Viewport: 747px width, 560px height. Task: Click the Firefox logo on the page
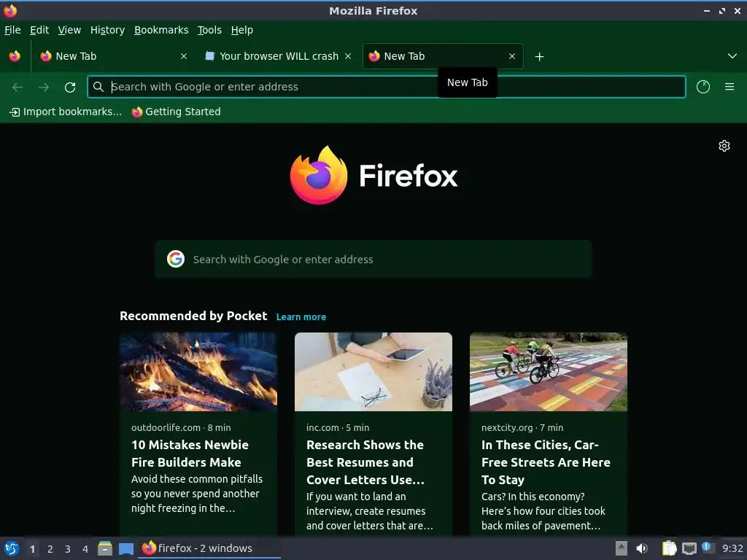pyautogui.click(x=373, y=175)
